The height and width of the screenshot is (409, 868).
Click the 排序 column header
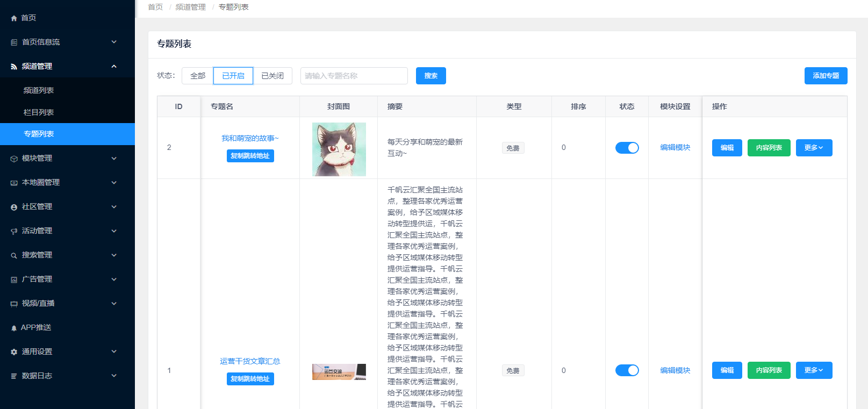(578, 106)
